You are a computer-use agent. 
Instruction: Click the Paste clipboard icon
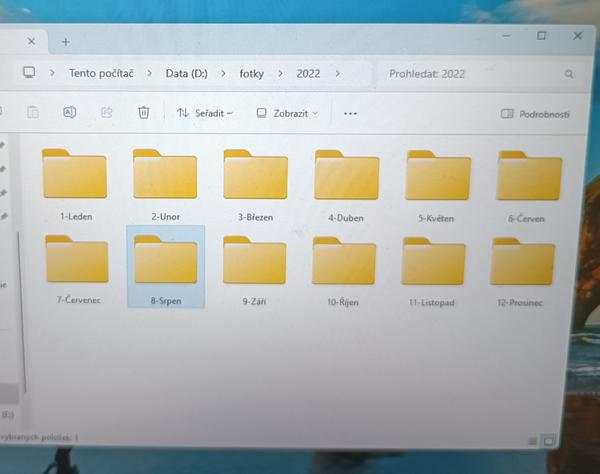click(x=33, y=113)
